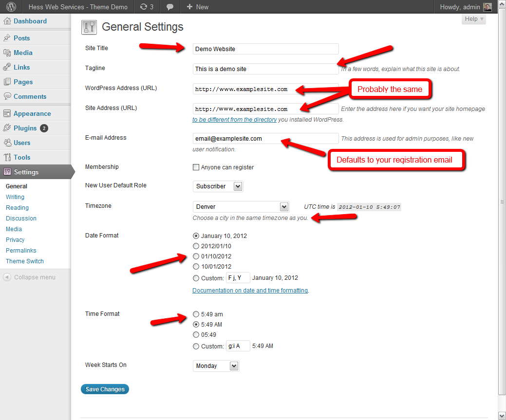Open Theme Switch settings submenu

pyautogui.click(x=25, y=261)
